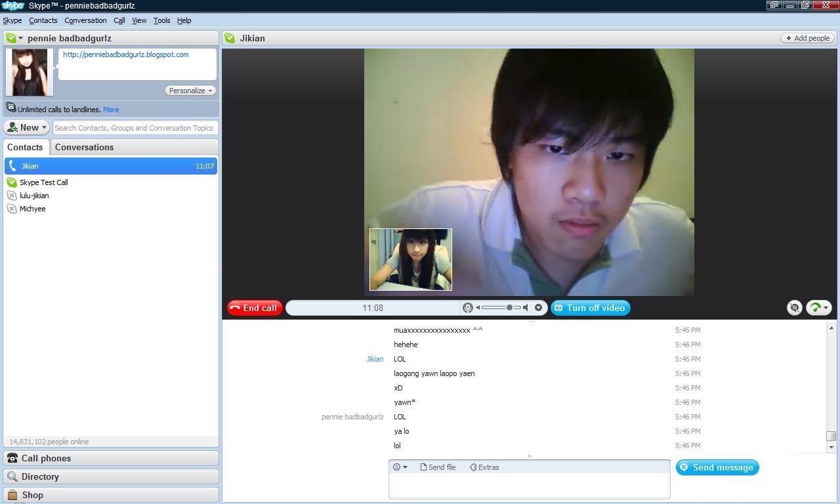This screenshot has height=504, width=840.
Task: Select Jikian in the contact list
Action: pyautogui.click(x=111, y=166)
